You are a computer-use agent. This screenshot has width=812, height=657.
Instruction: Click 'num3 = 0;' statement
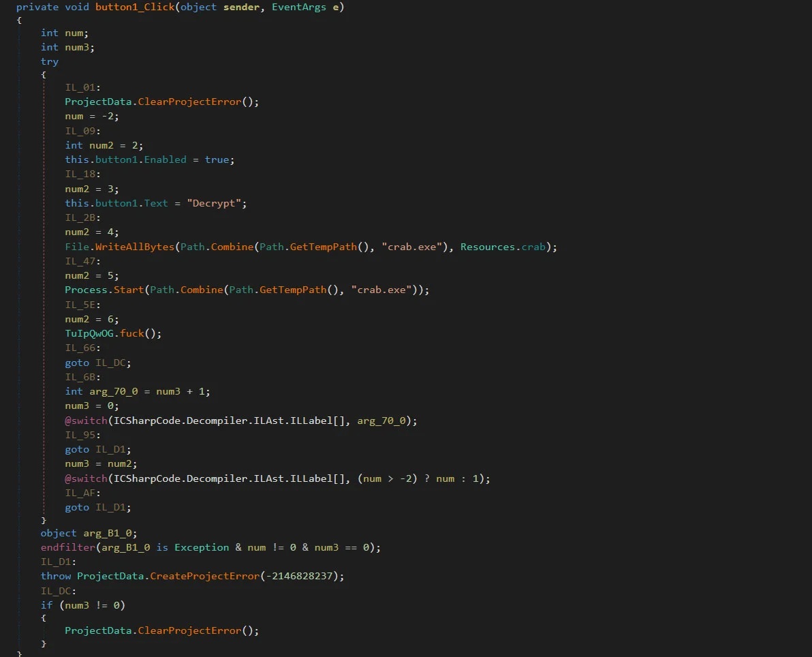pyautogui.click(x=92, y=406)
